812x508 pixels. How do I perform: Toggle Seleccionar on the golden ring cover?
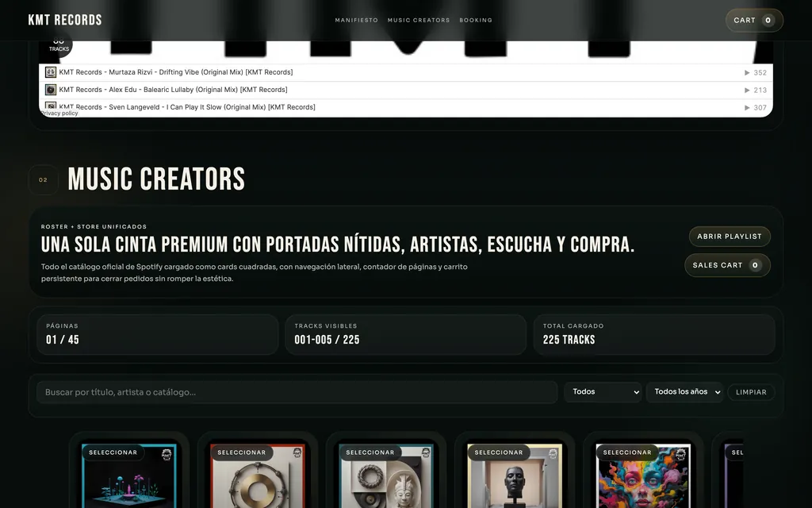click(x=241, y=452)
